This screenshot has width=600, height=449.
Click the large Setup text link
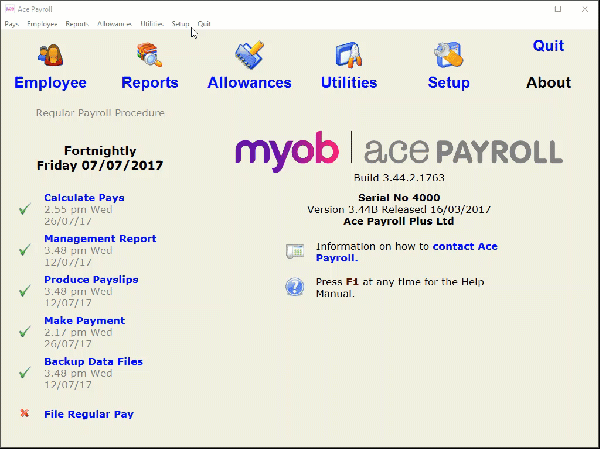(448, 83)
